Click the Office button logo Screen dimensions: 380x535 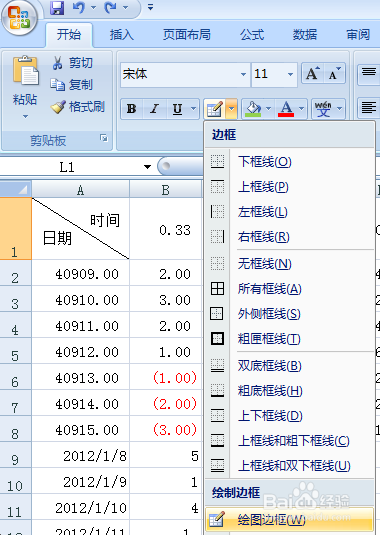[x=19, y=17]
